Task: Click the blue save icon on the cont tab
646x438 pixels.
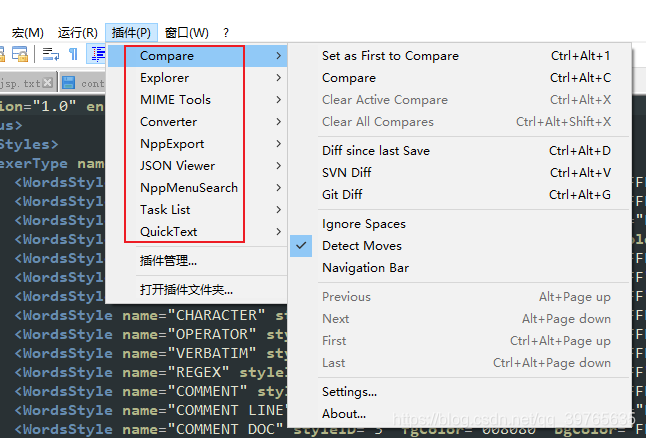Action: [x=68, y=83]
